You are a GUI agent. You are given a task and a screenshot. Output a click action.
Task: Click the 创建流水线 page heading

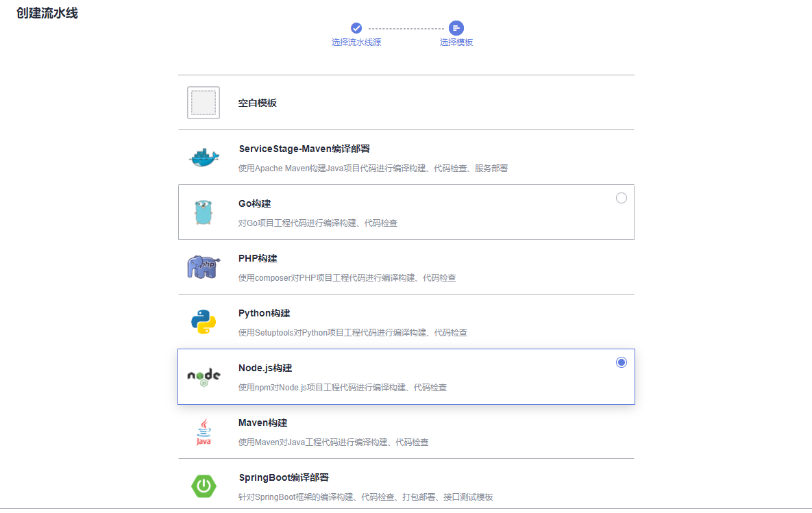47,13
